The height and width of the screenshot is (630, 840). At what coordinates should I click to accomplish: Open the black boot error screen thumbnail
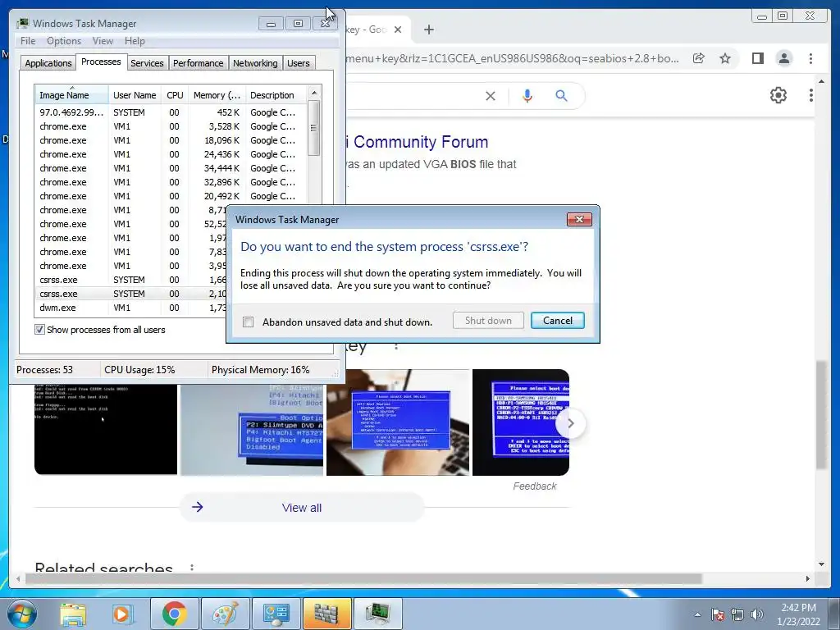click(x=106, y=429)
